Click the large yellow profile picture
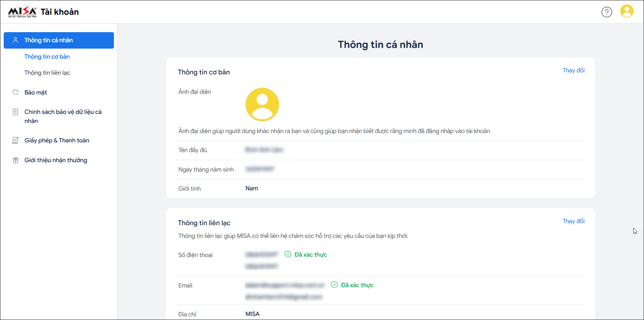 262,105
